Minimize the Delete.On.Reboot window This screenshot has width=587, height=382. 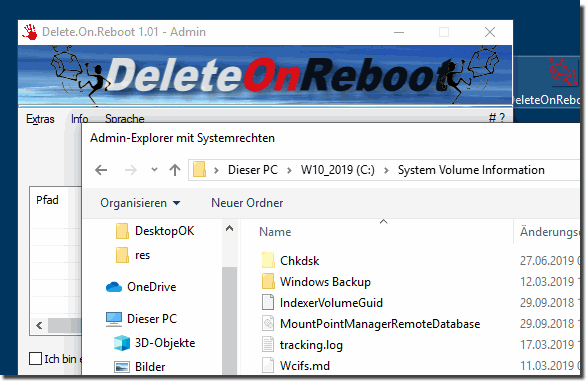tap(399, 33)
